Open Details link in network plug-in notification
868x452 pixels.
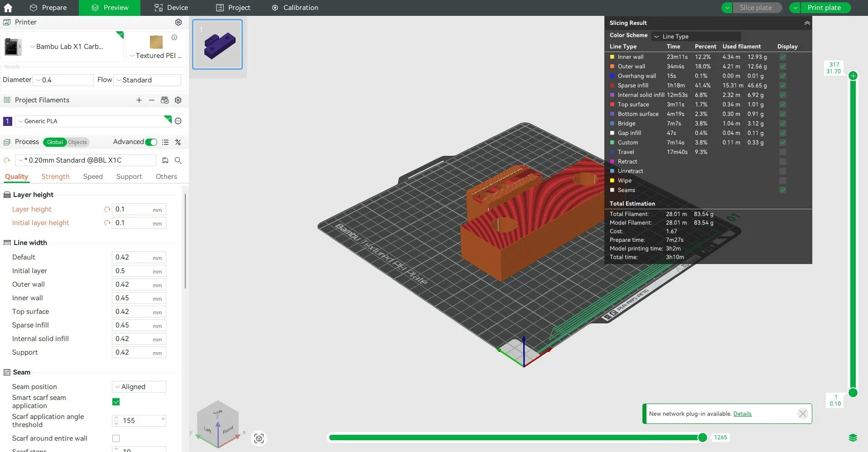pos(742,414)
